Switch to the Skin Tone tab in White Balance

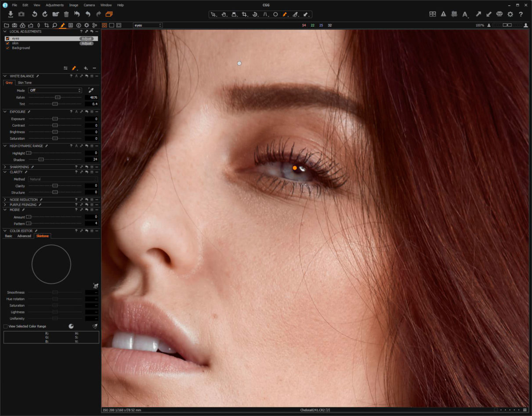coord(24,83)
